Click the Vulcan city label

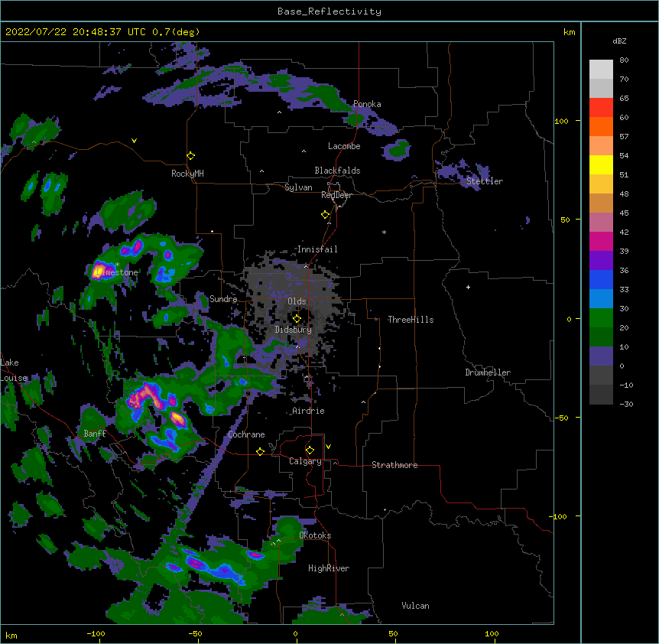(x=415, y=606)
